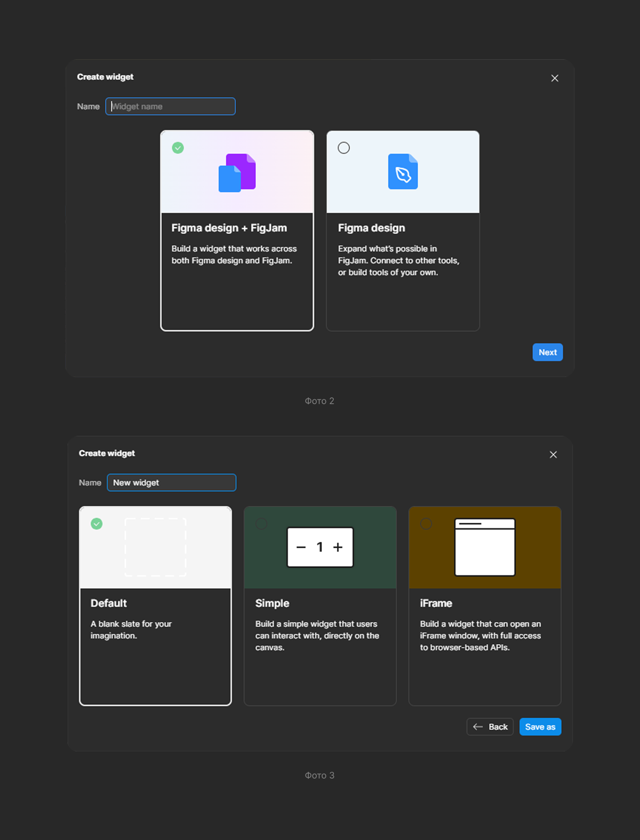Click the Next button
The width and height of the screenshot is (640, 840).
(548, 352)
